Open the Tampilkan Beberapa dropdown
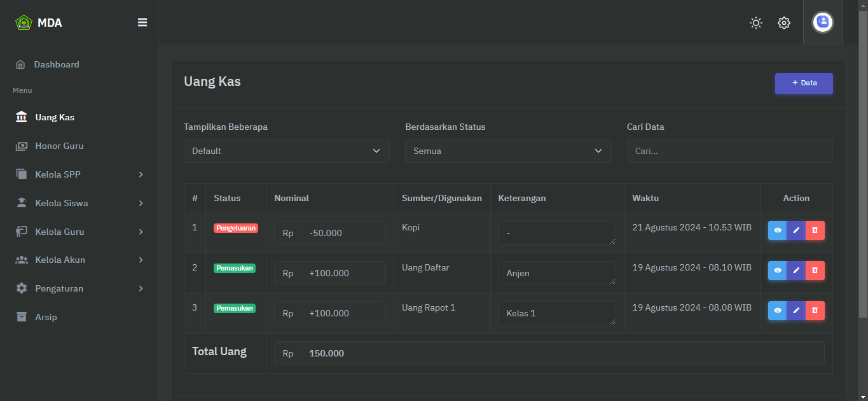 click(286, 151)
